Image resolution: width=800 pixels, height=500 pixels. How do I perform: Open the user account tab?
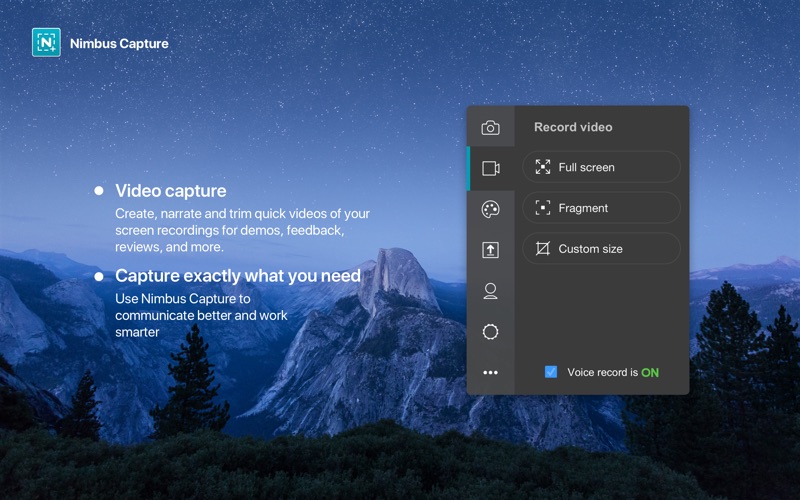pos(490,291)
